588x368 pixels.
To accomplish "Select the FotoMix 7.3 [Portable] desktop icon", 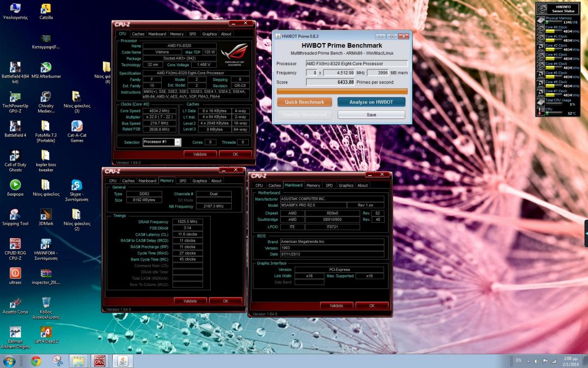I will click(46, 131).
